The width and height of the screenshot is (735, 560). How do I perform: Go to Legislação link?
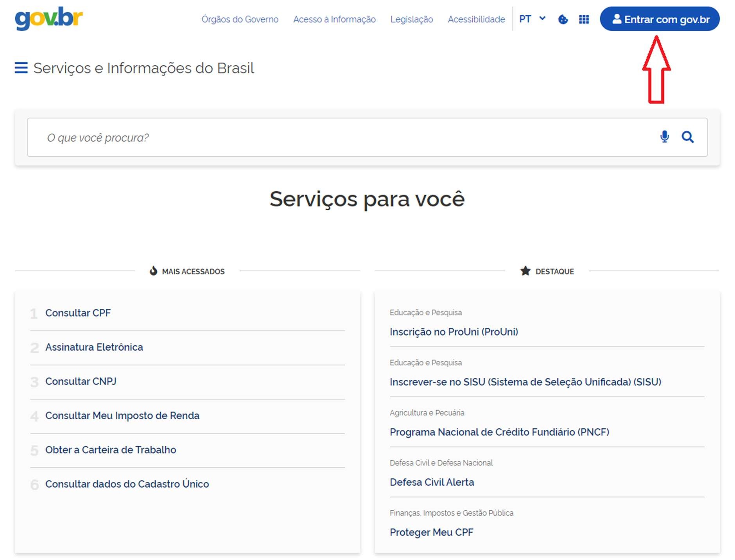click(412, 19)
